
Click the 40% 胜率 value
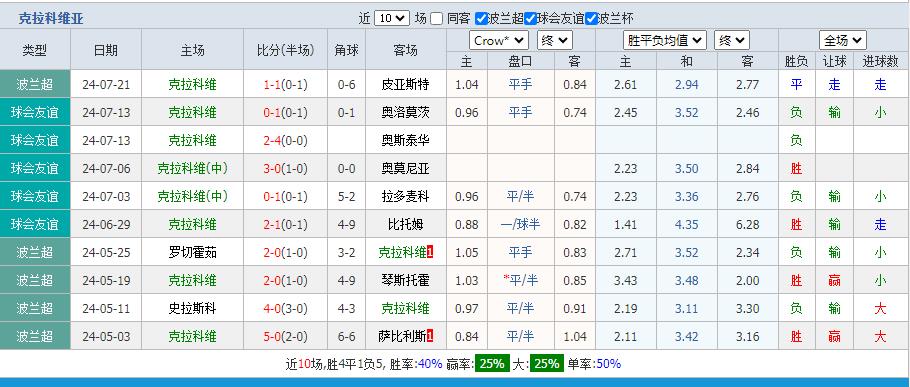(430, 364)
